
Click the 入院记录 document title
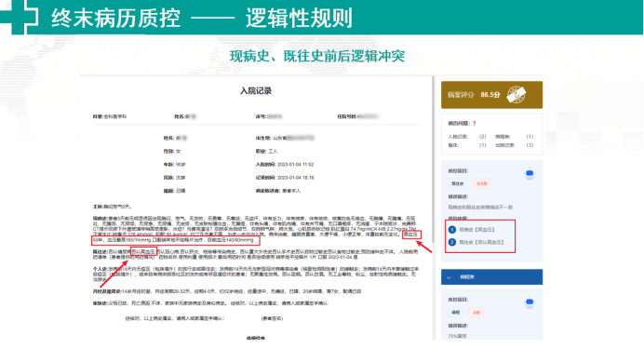pos(256,91)
